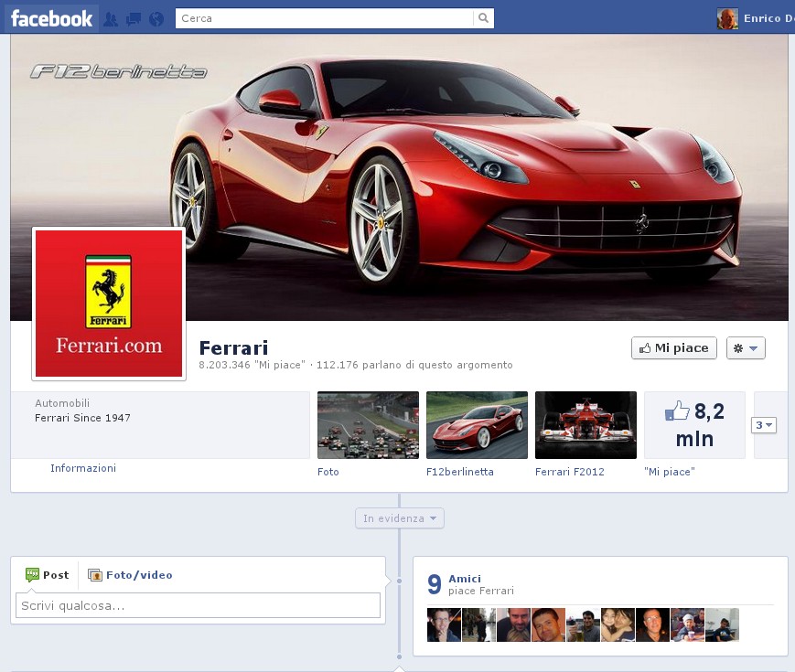Click the Scrivi qualcosa text field

coord(198,605)
